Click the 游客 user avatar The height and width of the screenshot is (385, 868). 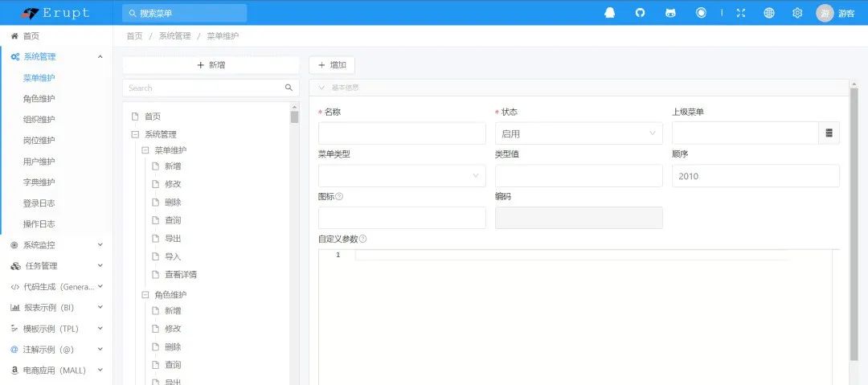[825, 14]
